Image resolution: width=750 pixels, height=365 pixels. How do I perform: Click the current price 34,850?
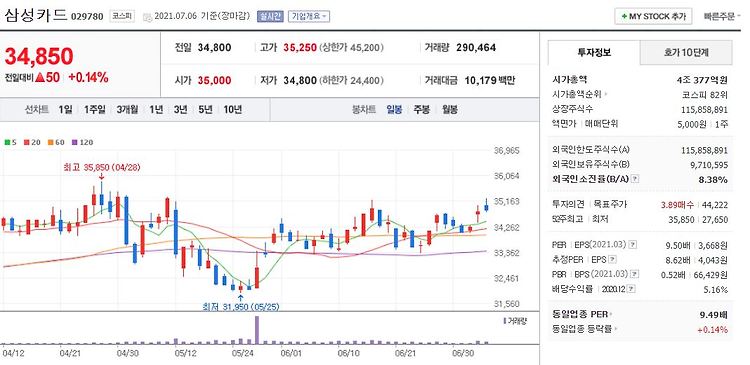click(x=39, y=56)
